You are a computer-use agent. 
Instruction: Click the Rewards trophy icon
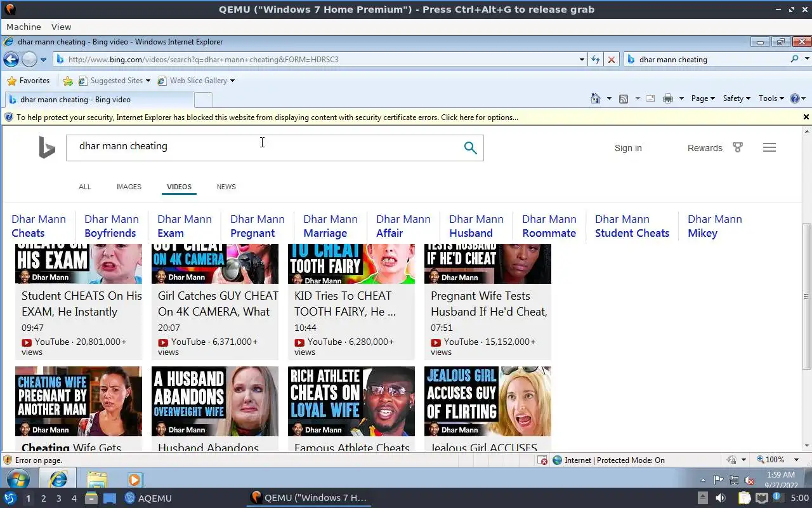[x=738, y=147]
